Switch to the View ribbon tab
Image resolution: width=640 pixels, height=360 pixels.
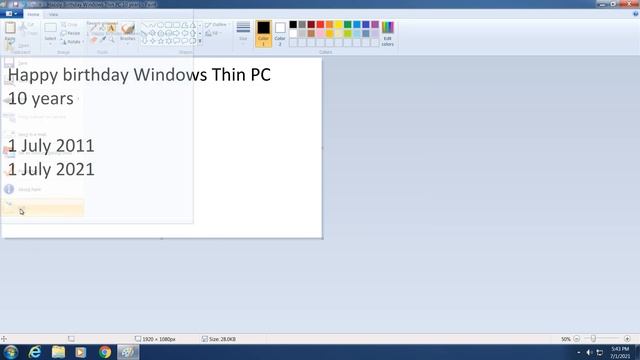[53, 14]
